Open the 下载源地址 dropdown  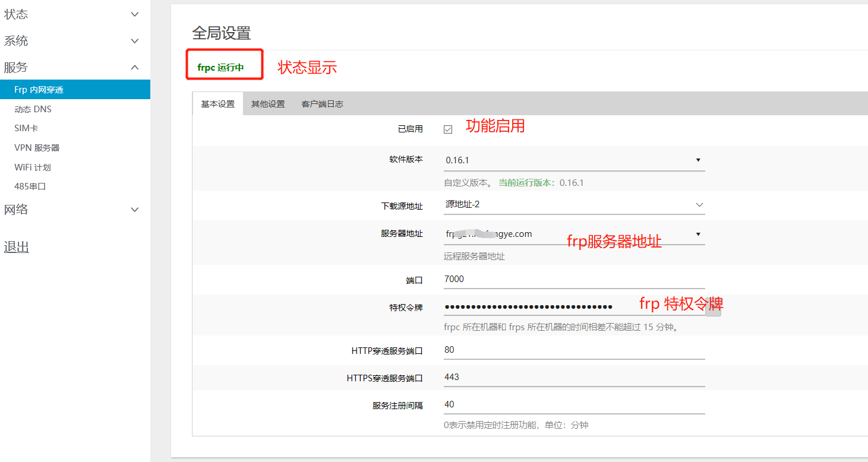(699, 205)
